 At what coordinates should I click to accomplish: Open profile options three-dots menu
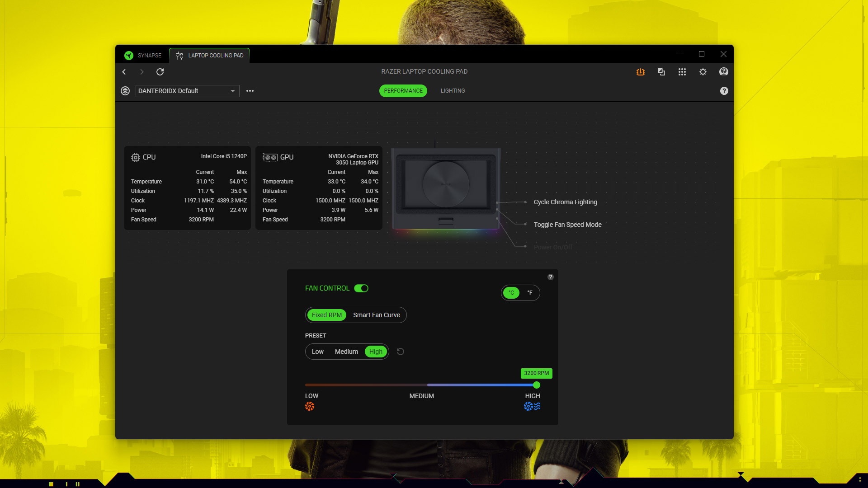(250, 91)
